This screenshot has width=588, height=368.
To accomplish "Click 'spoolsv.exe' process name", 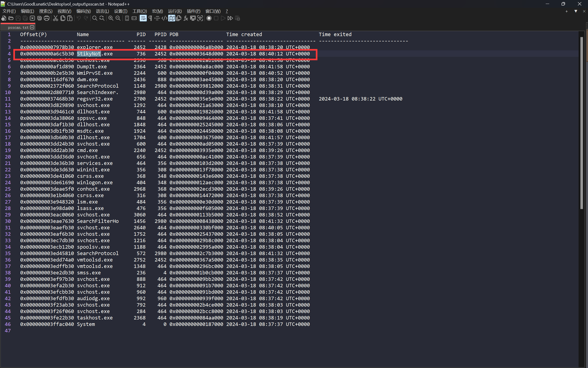I will point(93,247).
